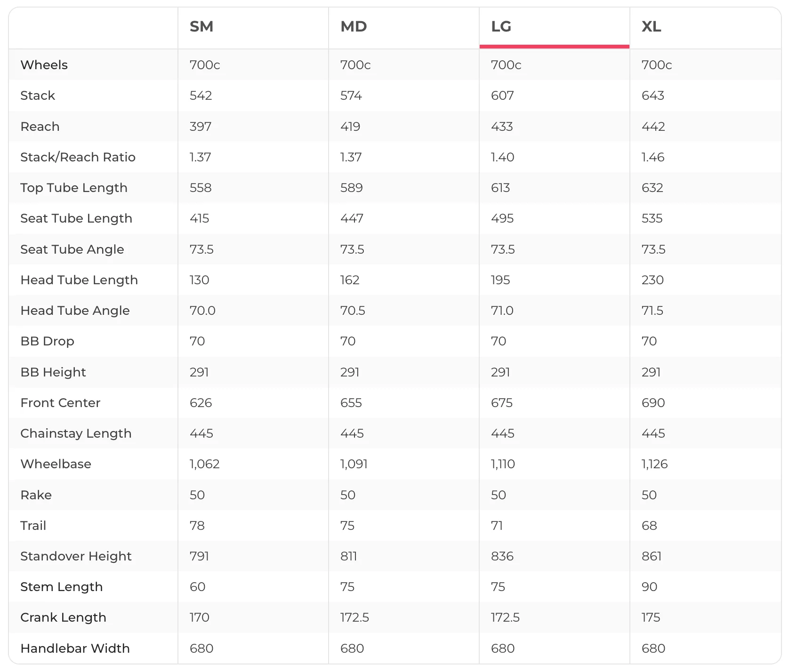Select the LG size column header
Screen dimensions: 789x672
(501, 26)
